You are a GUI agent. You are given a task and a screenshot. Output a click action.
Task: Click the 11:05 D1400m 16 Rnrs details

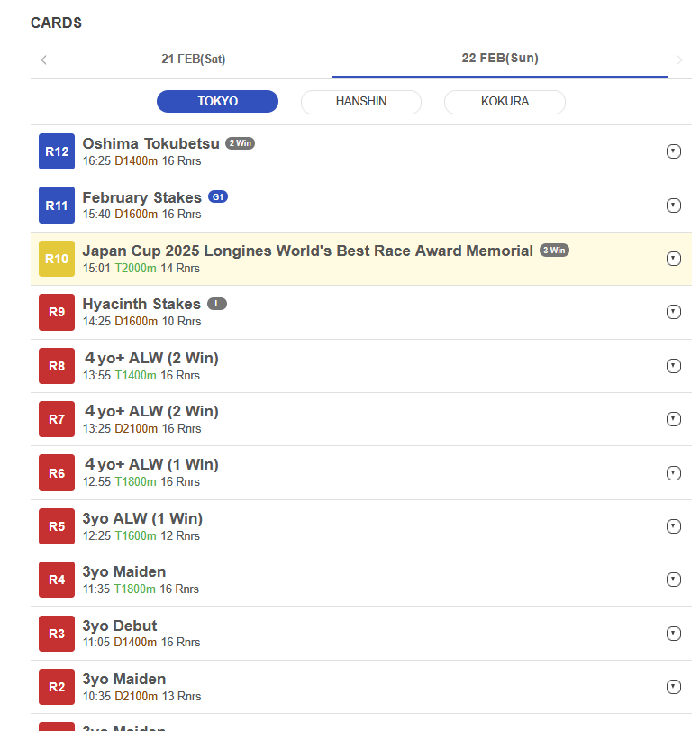pos(141,642)
